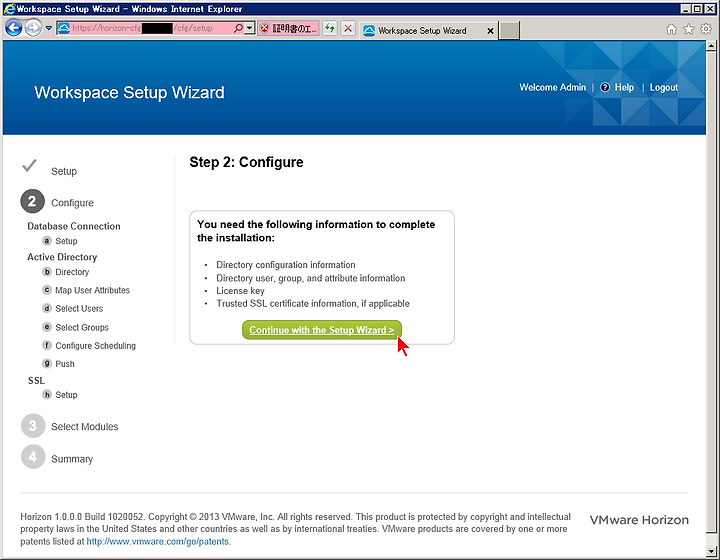Click Continue with the Setup Wizard button

[322, 330]
